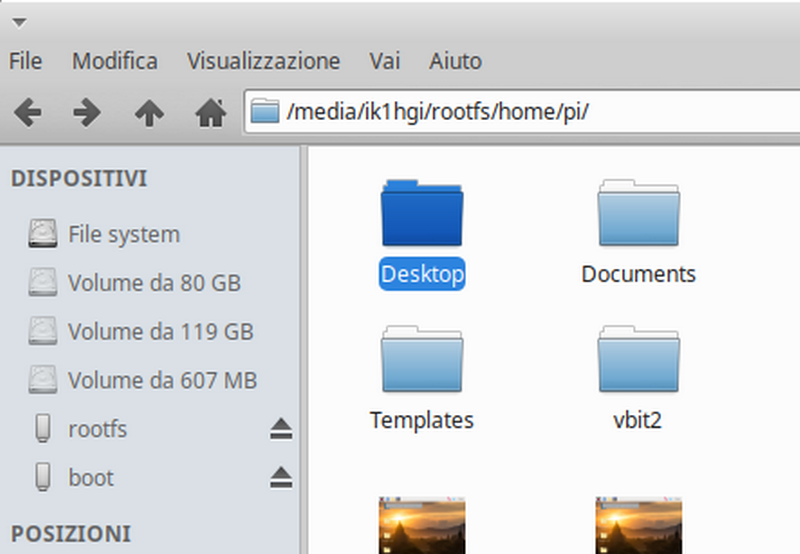Select the sunset thumbnail below vbit2
This screenshot has height=554, width=800.
tap(638, 525)
